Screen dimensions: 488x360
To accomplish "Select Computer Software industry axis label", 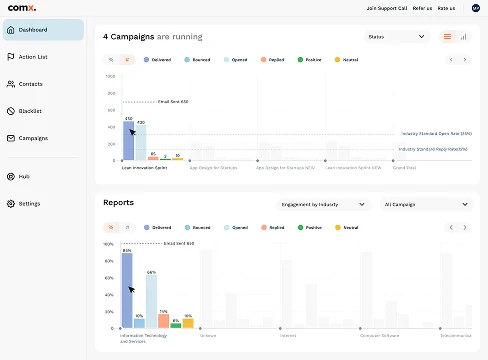I will tap(379, 335).
